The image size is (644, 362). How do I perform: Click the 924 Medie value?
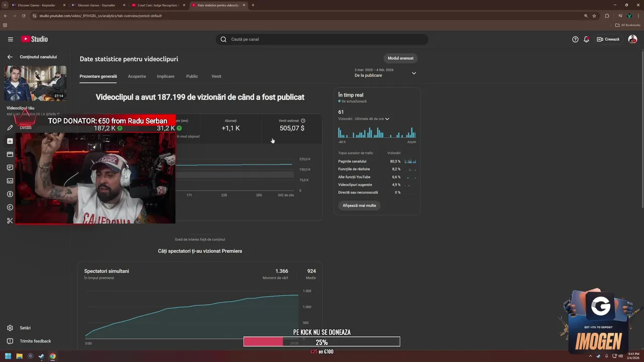point(311,271)
